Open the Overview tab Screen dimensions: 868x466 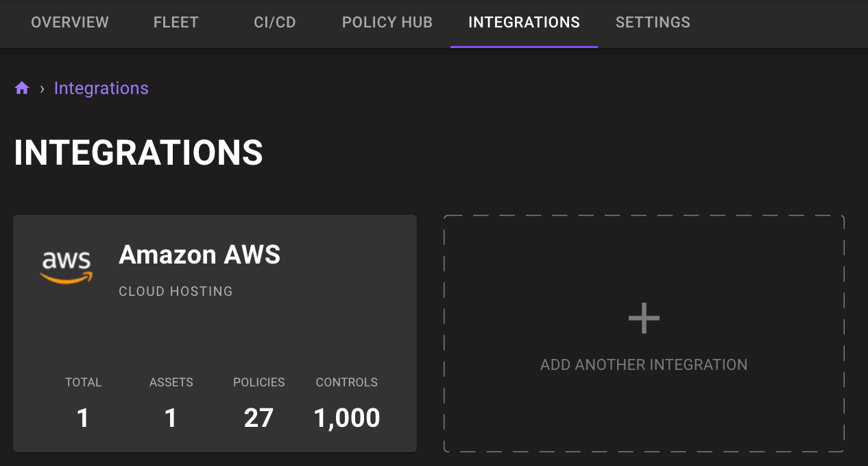[x=69, y=22]
